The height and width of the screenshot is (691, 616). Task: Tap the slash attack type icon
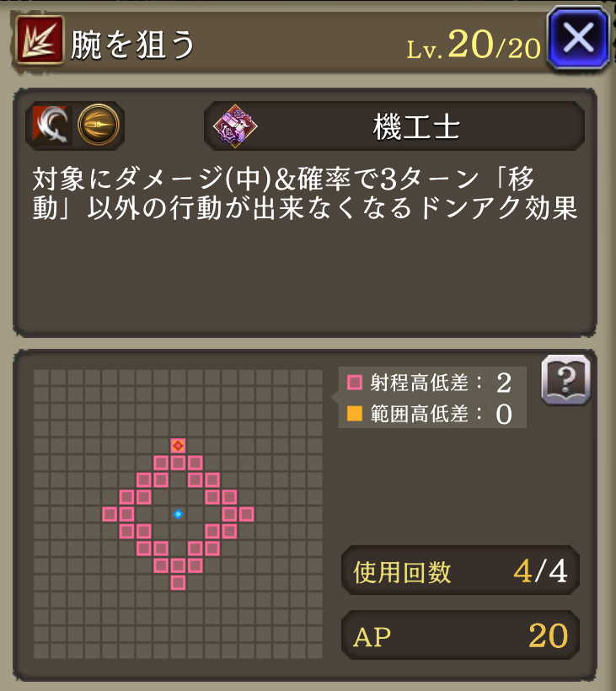point(51,125)
